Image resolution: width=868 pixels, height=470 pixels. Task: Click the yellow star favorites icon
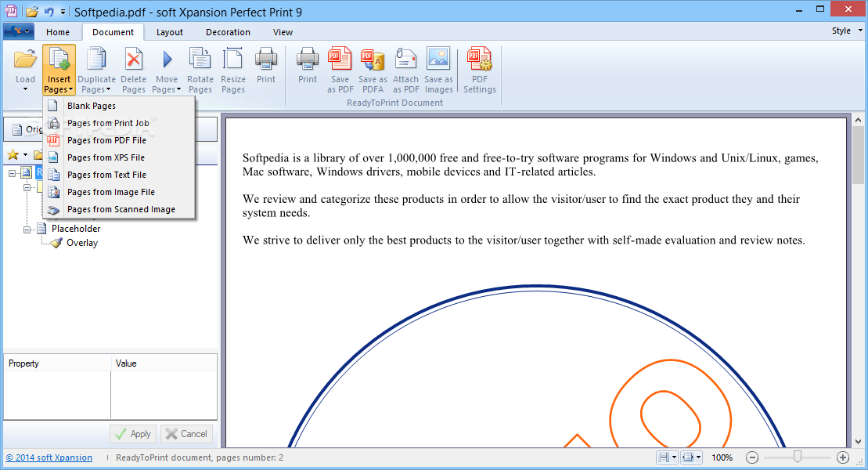point(13,154)
